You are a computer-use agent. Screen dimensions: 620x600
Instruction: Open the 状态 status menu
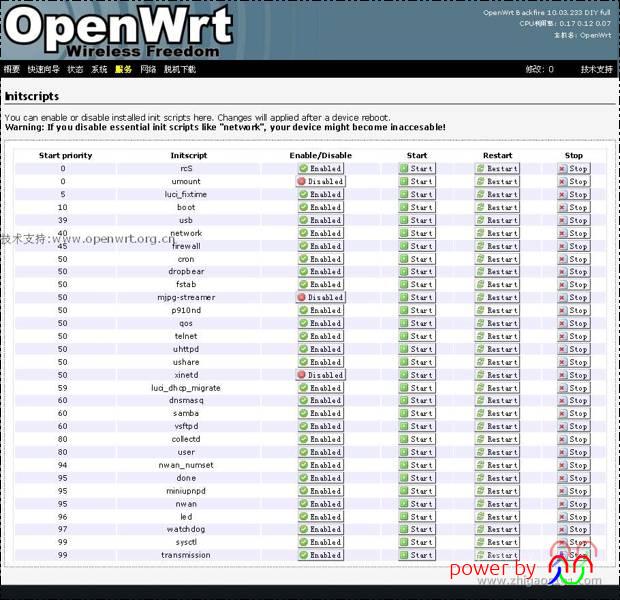click(75, 70)
